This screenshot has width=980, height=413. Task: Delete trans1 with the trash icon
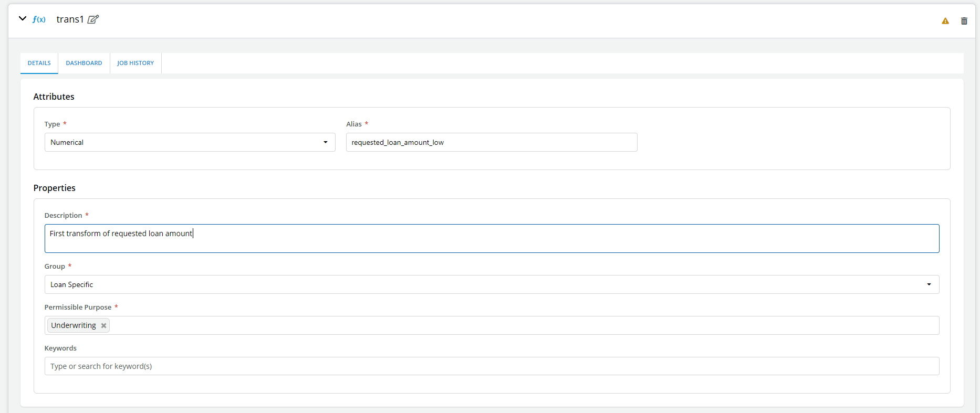pos(964,21)
